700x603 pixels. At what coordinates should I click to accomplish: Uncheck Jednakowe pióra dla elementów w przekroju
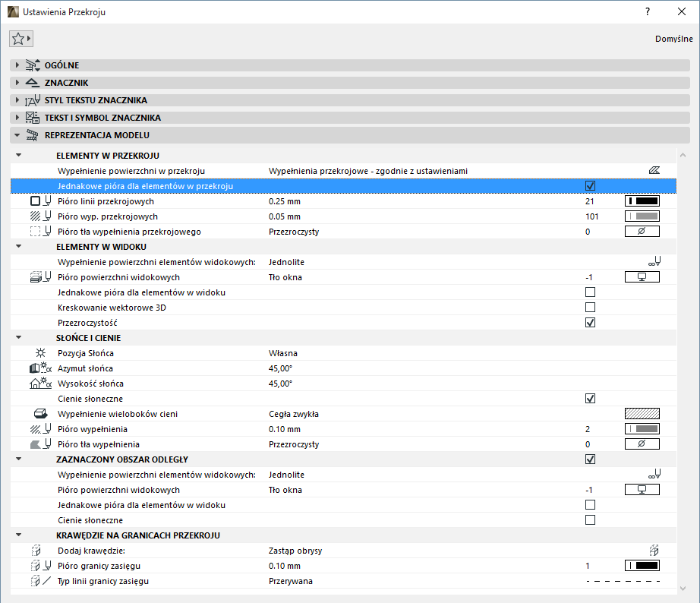click(x=590, y=186)
